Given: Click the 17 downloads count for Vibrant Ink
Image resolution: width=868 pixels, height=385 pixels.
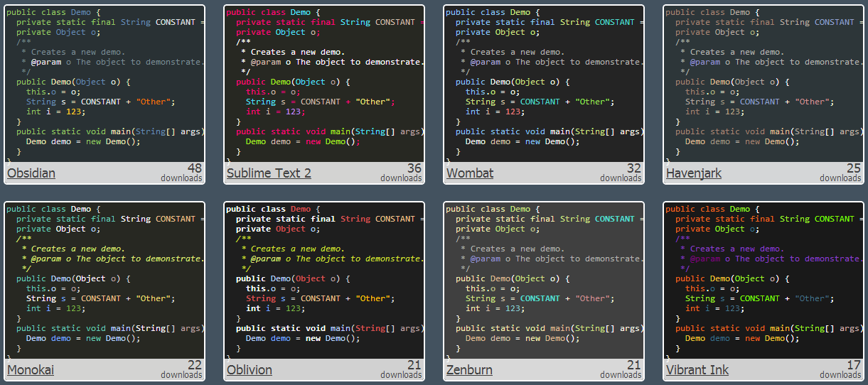Looking at the screenshot, I should (840, 369).
